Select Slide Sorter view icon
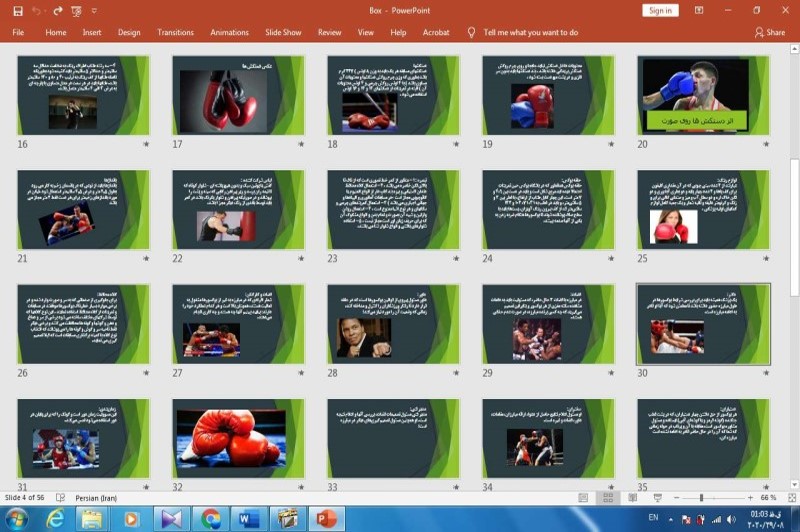The height and width of the screenshot is (532, 800). pyautogui.click(x=607, y=497)
